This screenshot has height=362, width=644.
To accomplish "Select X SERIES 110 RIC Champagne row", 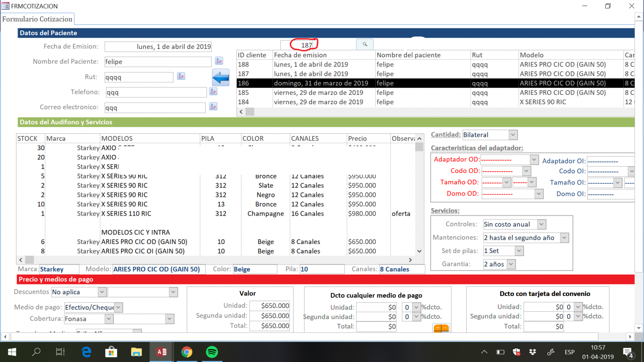I will click(x=216, y=214).
